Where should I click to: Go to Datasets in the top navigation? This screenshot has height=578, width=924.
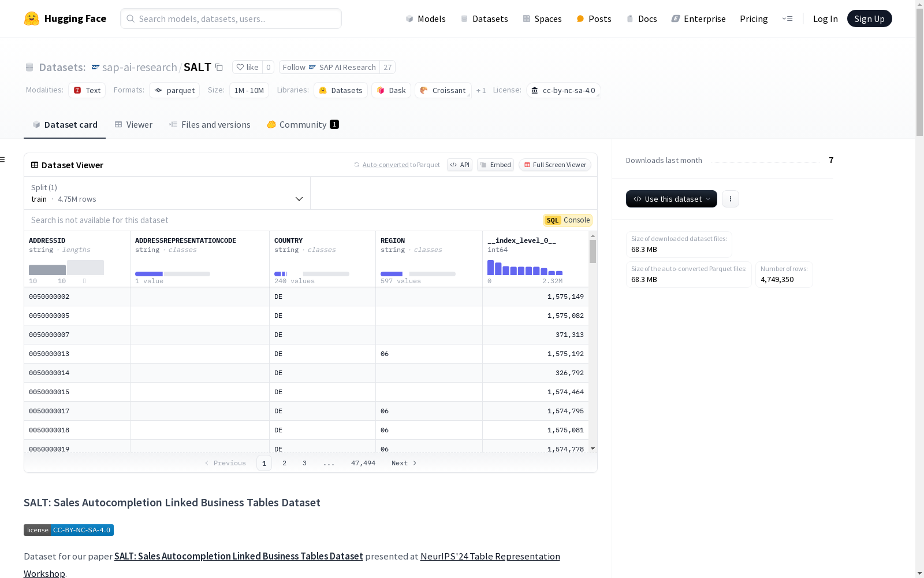coord(484,18)
